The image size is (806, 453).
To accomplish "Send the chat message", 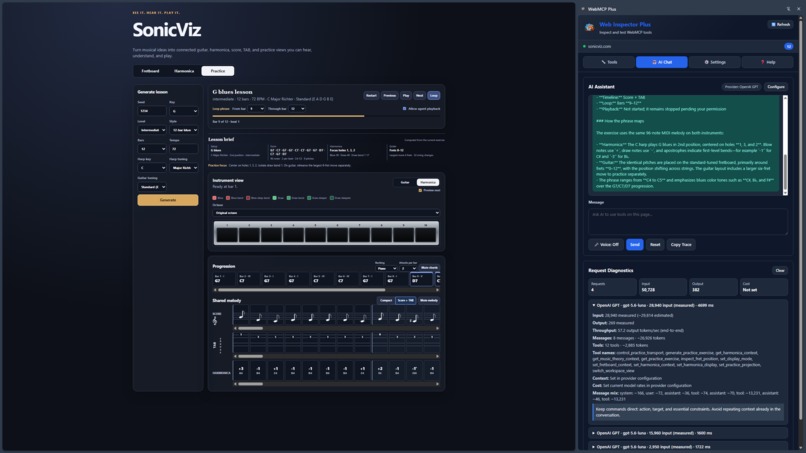I will coord(635,245).
